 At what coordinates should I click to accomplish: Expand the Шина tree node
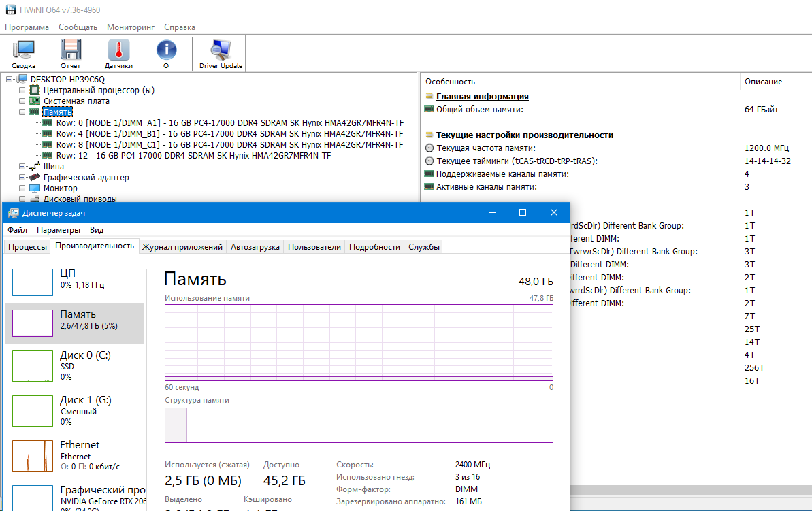(22, 166)
